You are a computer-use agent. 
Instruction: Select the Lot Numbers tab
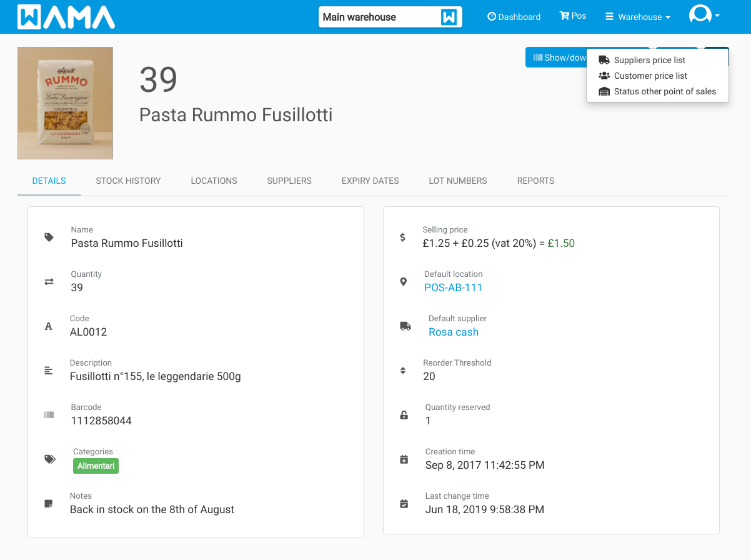(x=458, y=181)
